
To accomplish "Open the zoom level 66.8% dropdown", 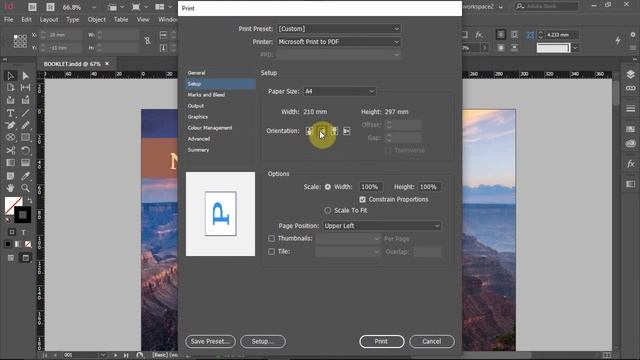I will pyautogui.click(x=93, y=7).
